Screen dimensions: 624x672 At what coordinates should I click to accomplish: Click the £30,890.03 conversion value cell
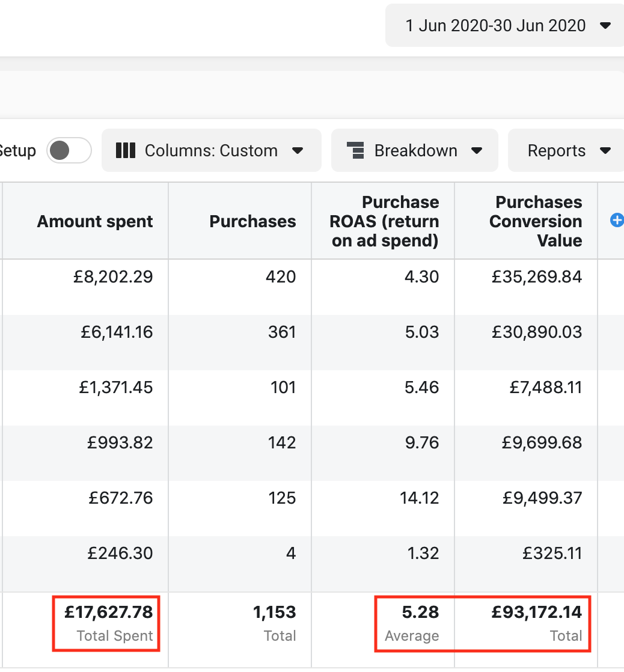(537, 332)
